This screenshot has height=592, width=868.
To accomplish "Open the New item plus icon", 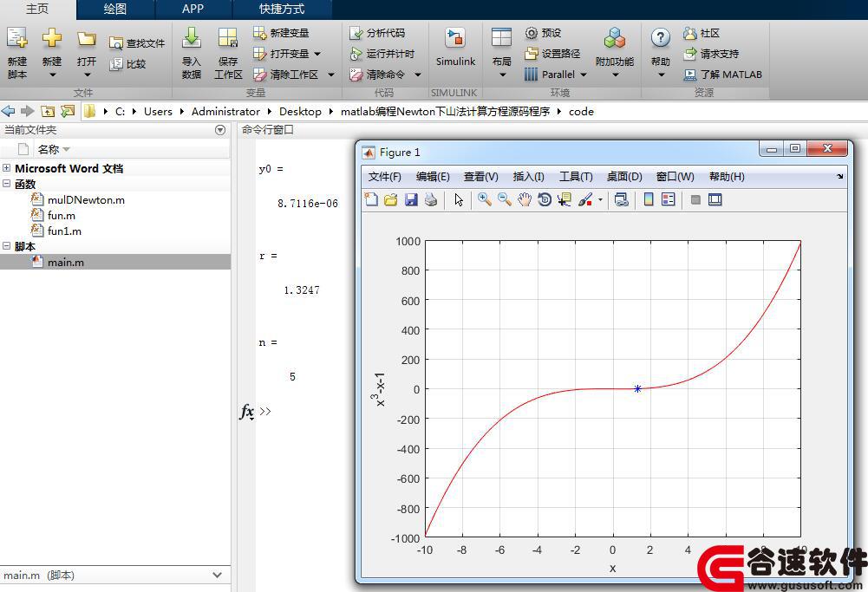I will (x=52, y=37).
